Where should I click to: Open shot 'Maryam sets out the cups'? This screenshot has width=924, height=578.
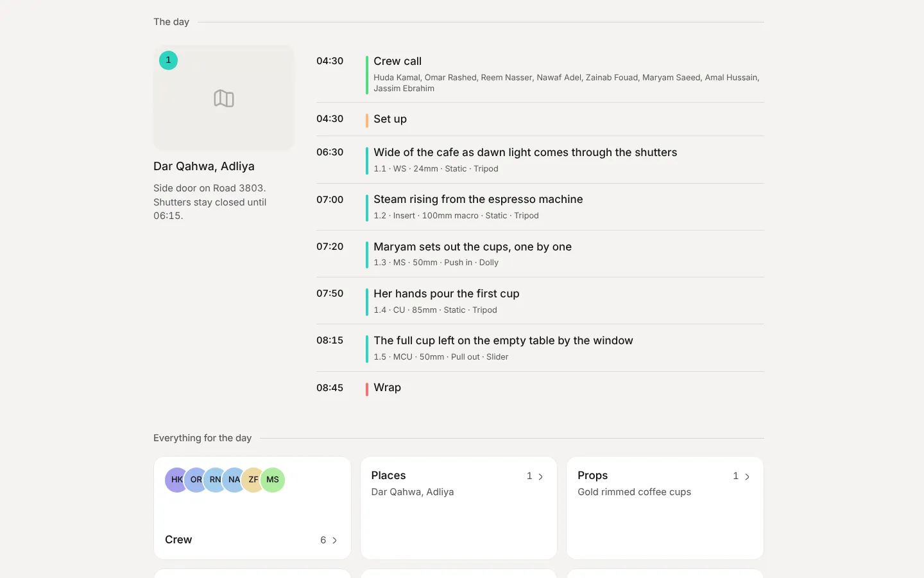(x=540, y=254)
